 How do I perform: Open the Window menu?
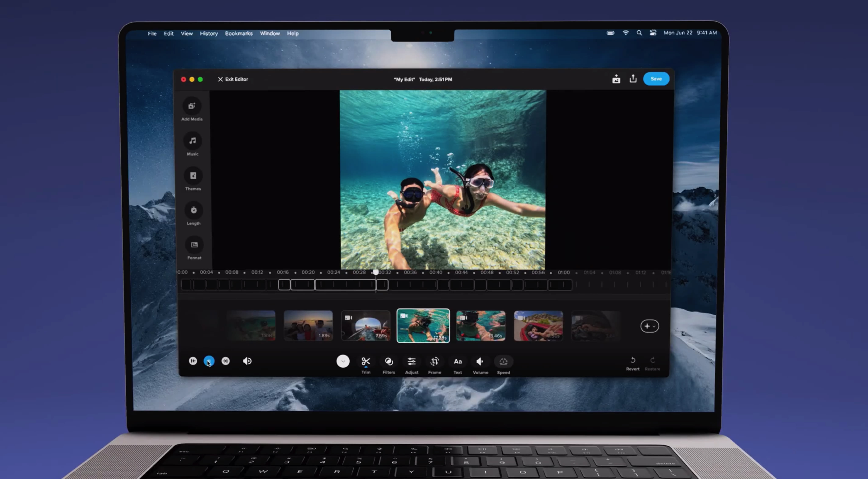[270, 33]
